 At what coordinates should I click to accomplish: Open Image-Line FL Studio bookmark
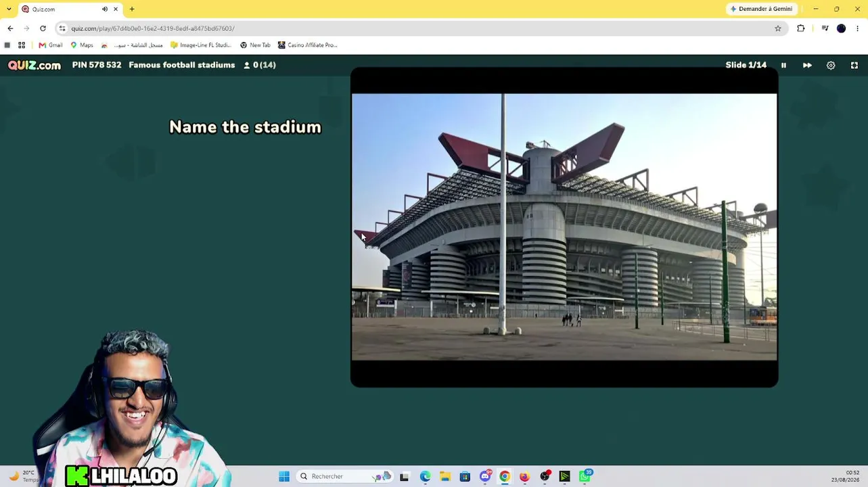[x=201, y=45]
